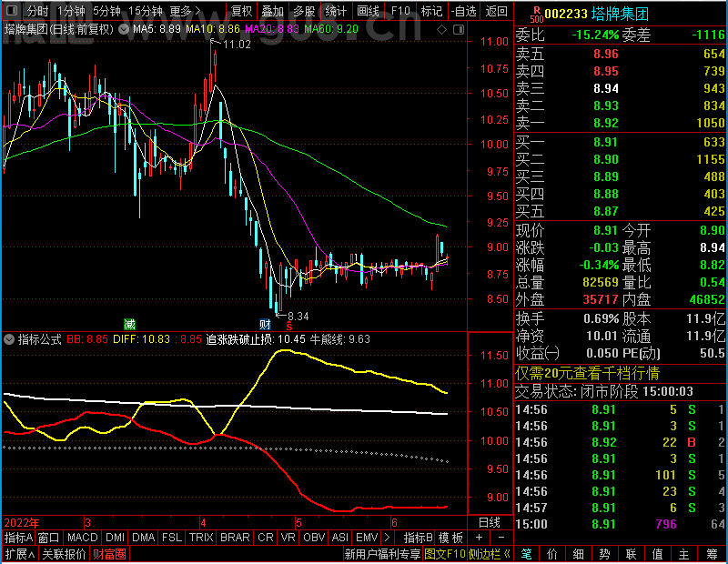Viewport: 728px width, 564px height.
Task: Expand the 更多 > period options
Action: [x=185, y=11]
